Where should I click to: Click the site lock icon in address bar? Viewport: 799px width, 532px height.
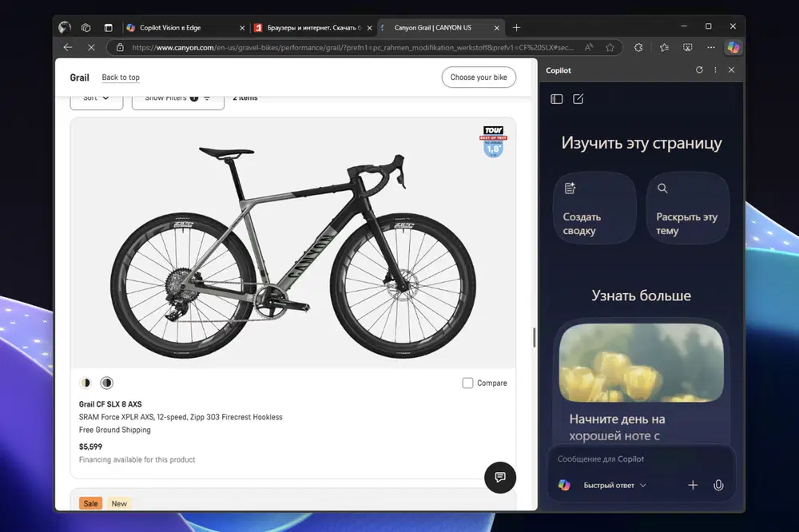(121, 47)
